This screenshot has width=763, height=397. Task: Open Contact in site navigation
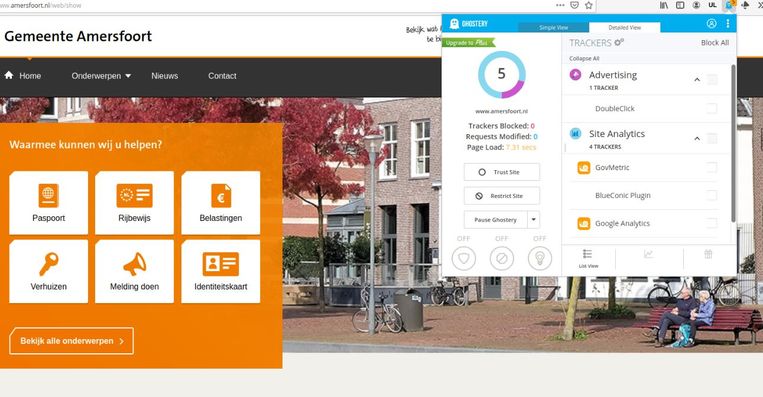(222, 76)
